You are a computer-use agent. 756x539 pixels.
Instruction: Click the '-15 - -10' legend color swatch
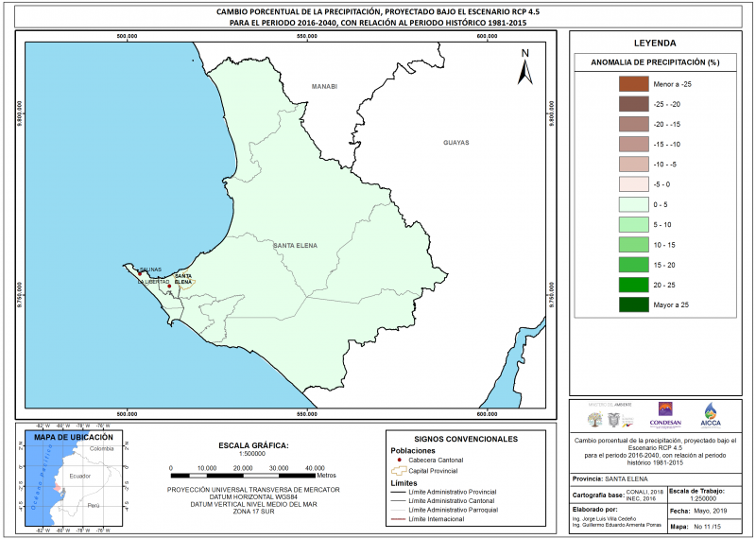633,145
